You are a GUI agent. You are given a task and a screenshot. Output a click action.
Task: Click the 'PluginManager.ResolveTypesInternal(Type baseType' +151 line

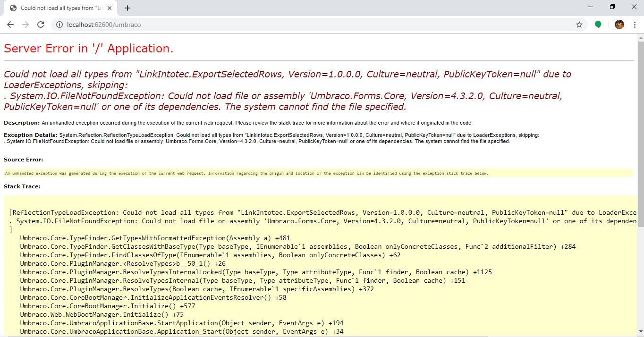tap(243, 280)
